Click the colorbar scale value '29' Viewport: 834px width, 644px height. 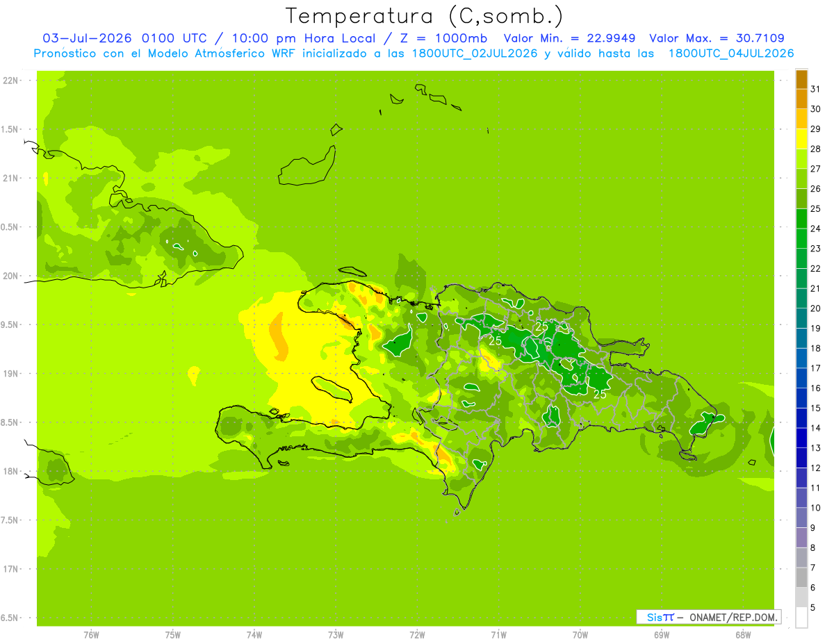click(x=816, y=129)
